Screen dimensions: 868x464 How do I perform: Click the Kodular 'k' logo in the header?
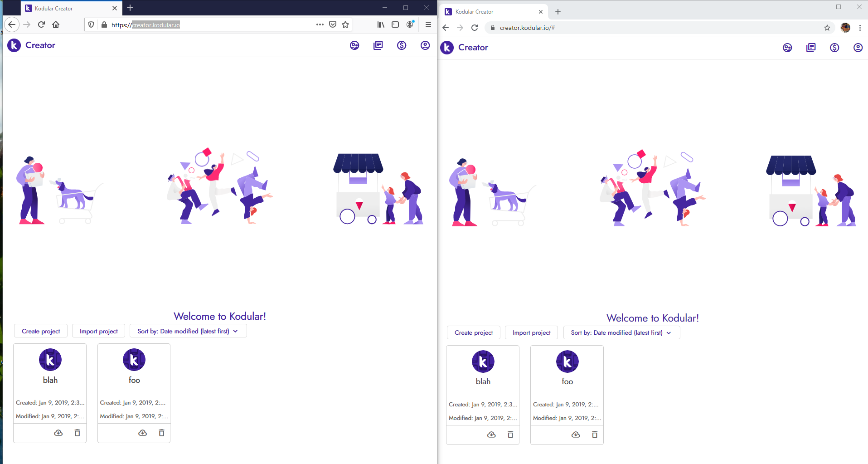pos(14,45)
